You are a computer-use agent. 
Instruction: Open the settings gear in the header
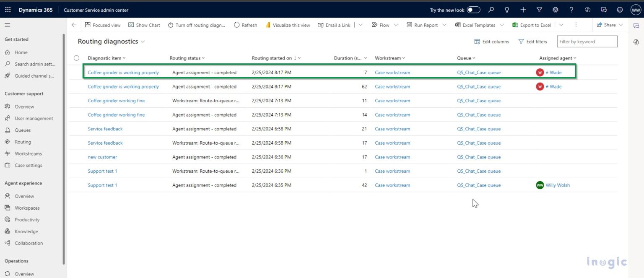(555, 10)
